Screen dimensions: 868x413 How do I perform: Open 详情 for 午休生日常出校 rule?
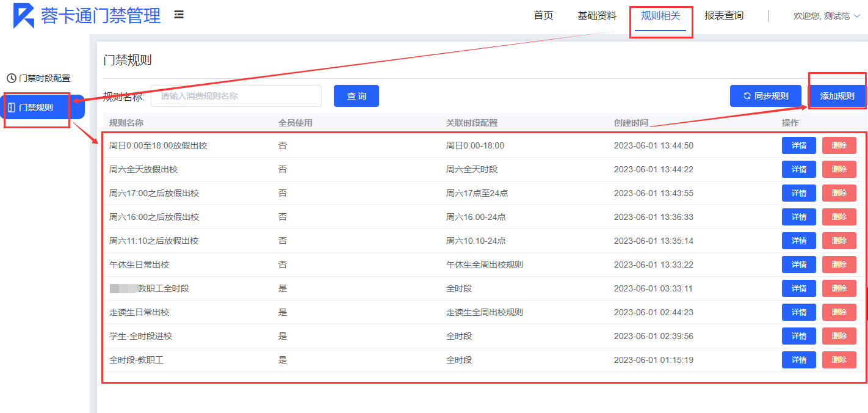798,265
